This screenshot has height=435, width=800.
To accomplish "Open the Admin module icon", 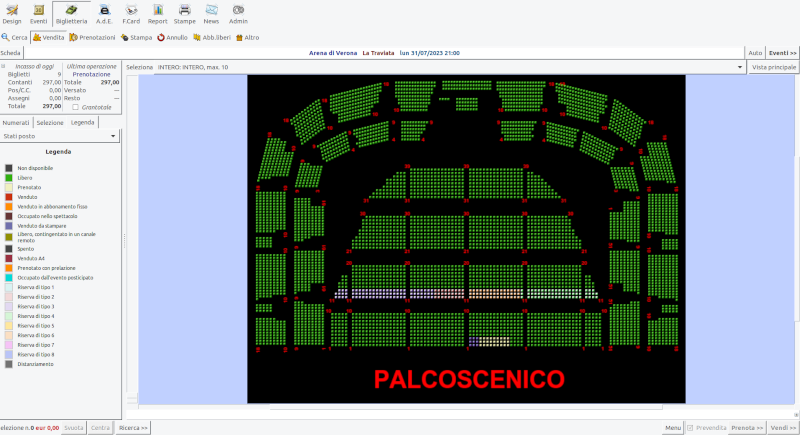I will pos(238,14).
